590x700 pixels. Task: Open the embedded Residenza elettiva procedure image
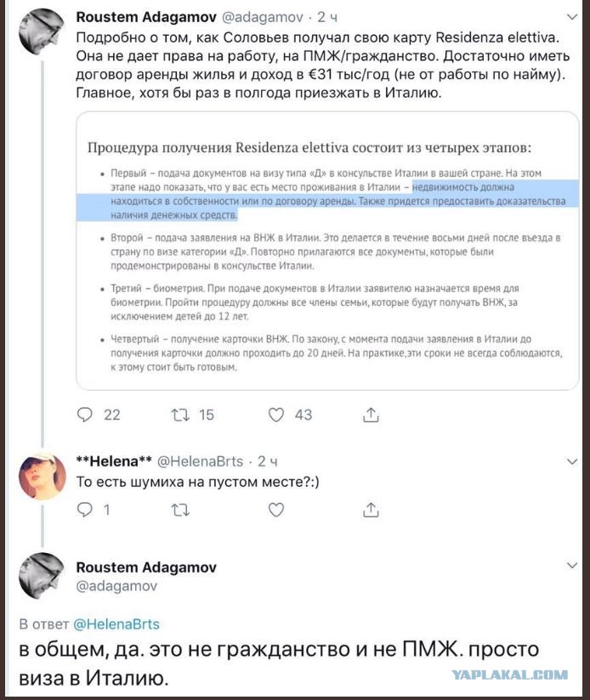tap(322, 255)
